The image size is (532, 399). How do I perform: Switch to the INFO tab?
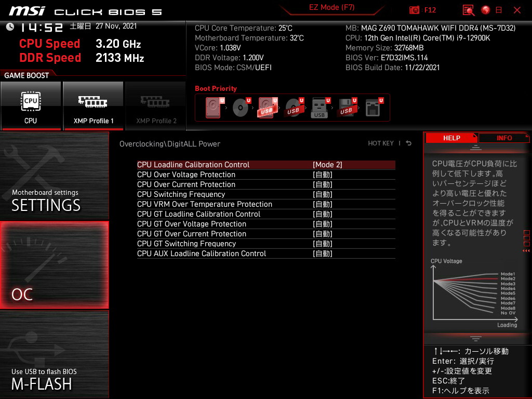504,138
